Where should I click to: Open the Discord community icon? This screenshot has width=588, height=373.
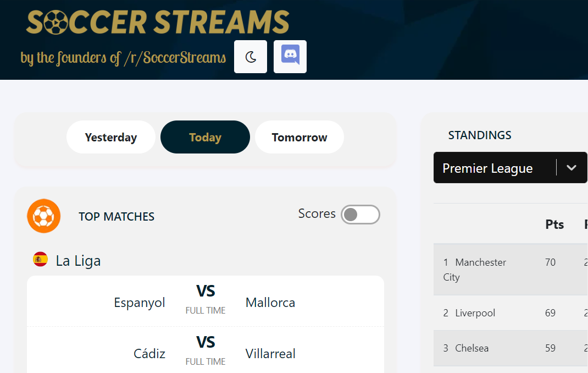coord(290,56)
